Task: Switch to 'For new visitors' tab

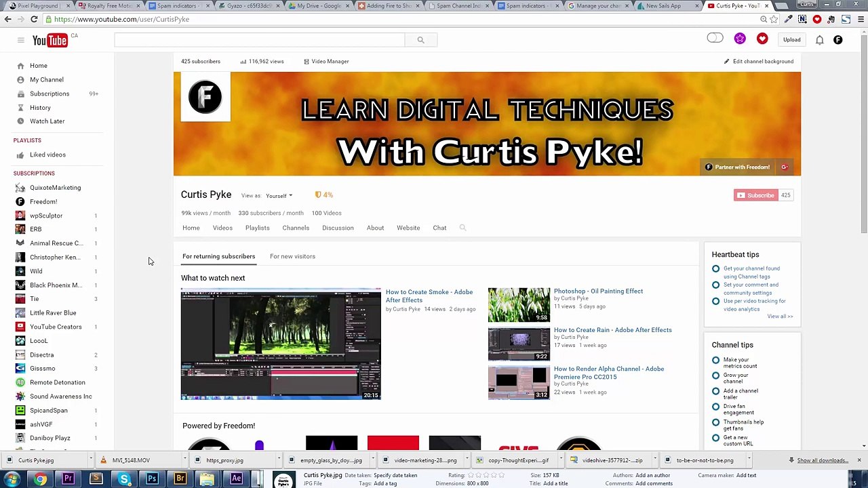Action: (x=292, y=256)
